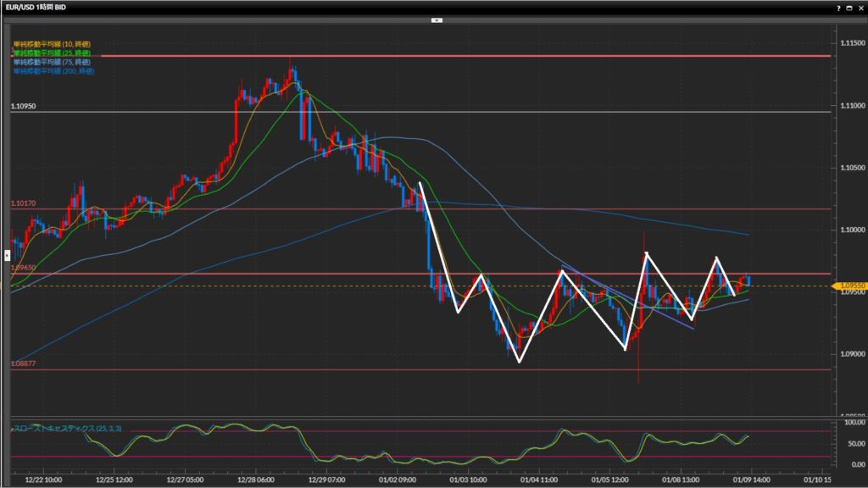Select the 75-period moving average label
This screenshot has width=868, height=488.
tap(51, 62)
